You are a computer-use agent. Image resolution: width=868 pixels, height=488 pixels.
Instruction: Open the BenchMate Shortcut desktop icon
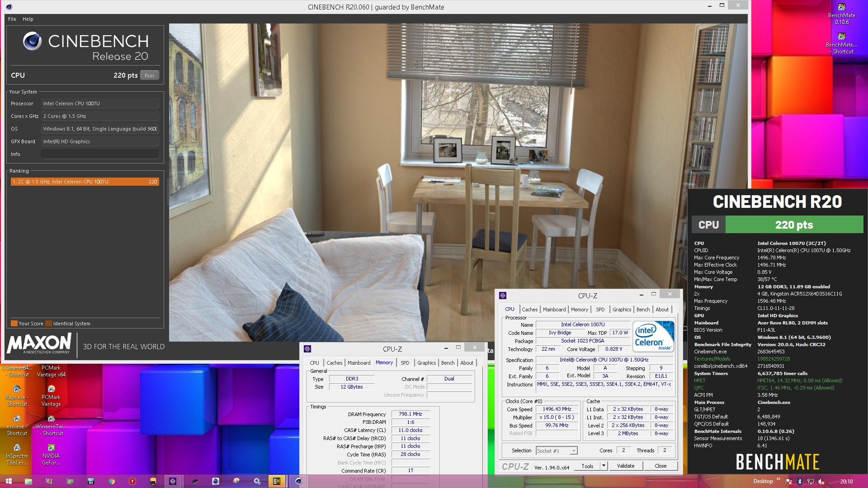click(x=841, y=43)
